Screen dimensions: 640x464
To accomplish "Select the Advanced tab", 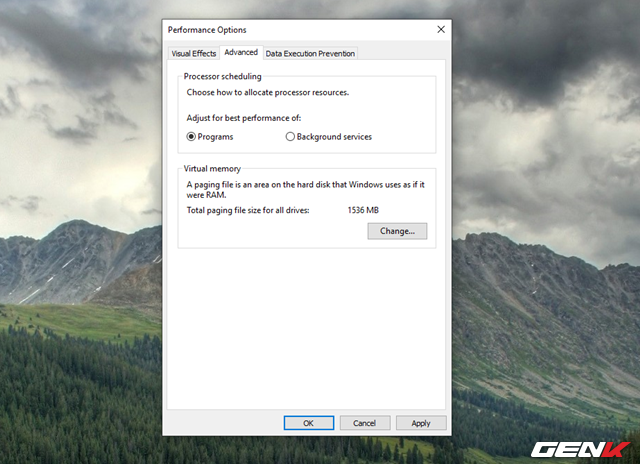I will 240,52.
